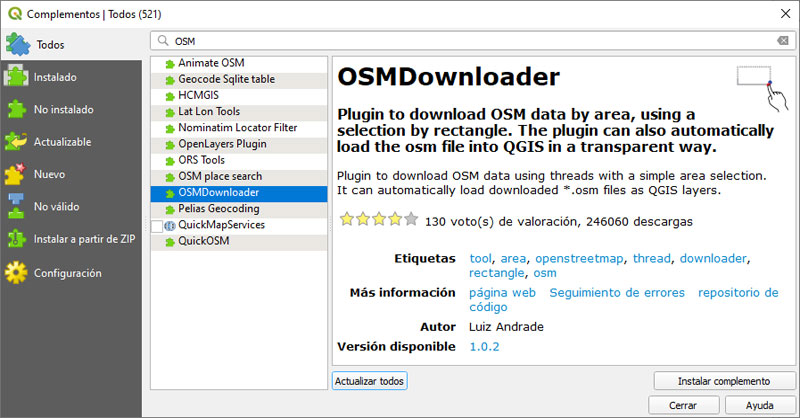Select HCMGIS plugin row
The image size is (800, 418).
click(239, 95)
